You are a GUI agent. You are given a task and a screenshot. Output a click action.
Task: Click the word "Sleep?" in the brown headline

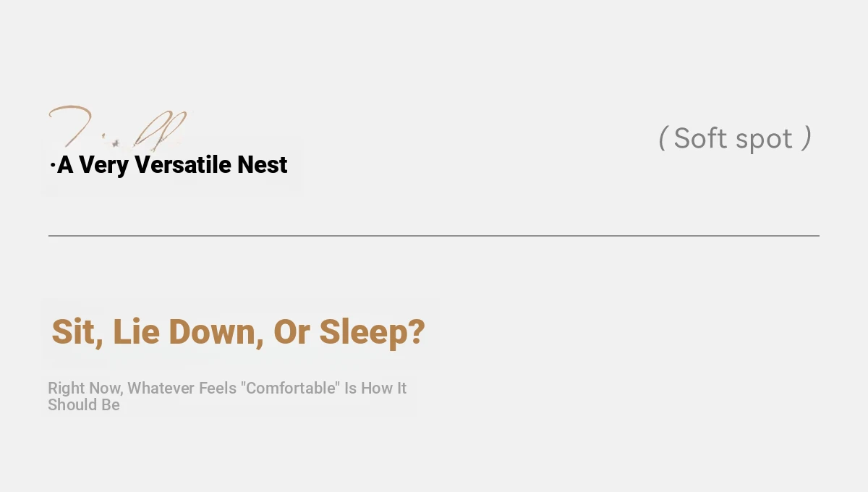point(372,333)
